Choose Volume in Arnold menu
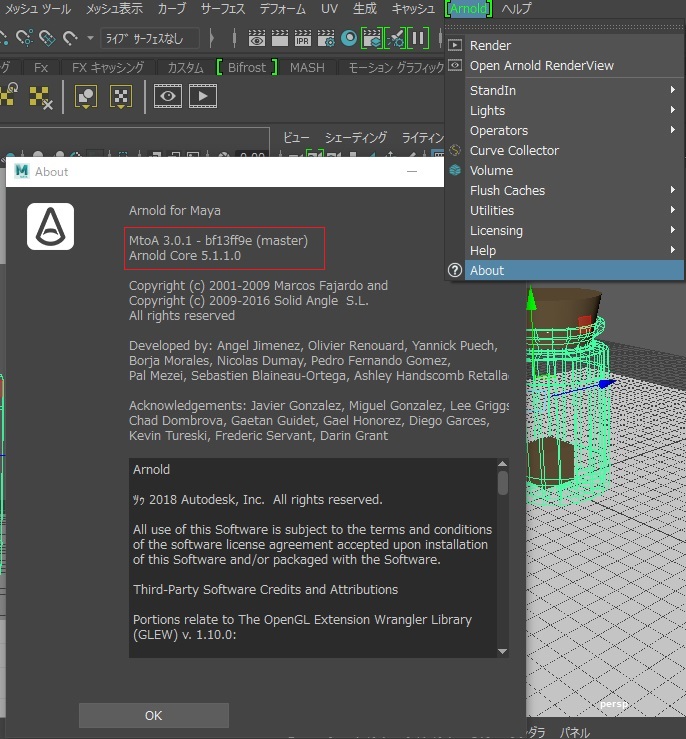Viewport: 686px width, 739px height. click(x=574, y=171)
